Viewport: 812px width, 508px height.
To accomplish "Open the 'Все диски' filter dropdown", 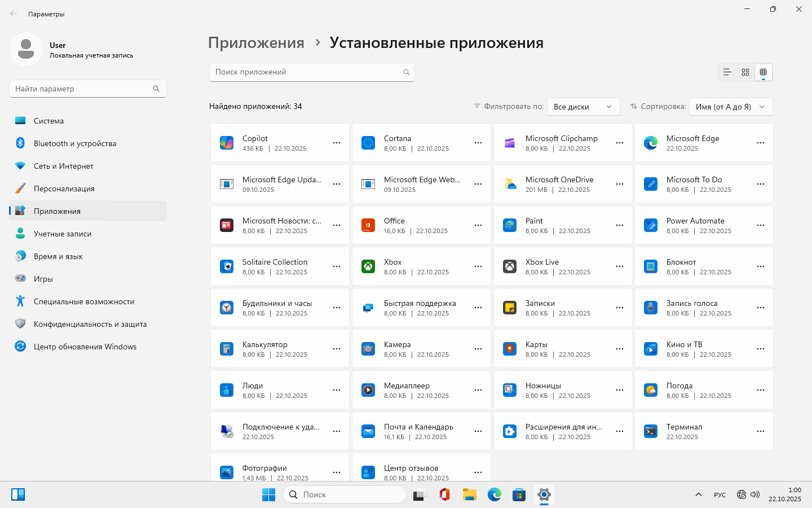I will (x=583, y=107).
